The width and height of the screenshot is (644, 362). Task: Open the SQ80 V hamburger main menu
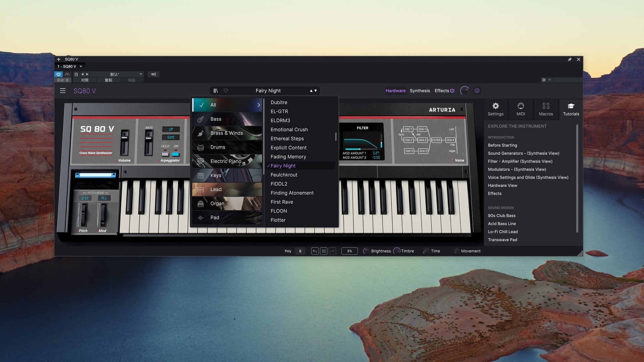(63, 91)
